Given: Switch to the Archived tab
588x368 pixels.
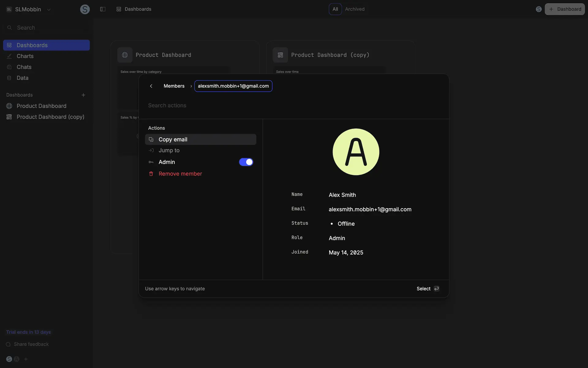Looking at the screenshot, I should point(355,9).
